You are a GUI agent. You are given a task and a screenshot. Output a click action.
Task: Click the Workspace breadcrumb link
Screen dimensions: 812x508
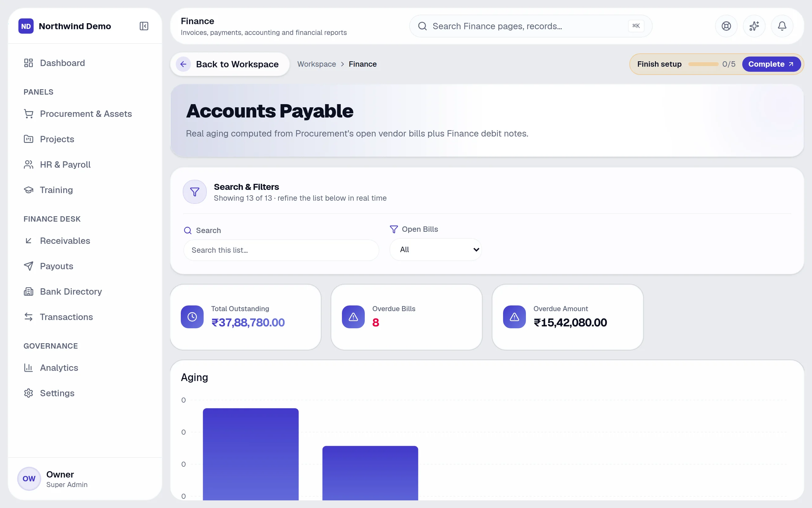click(317, 64)
